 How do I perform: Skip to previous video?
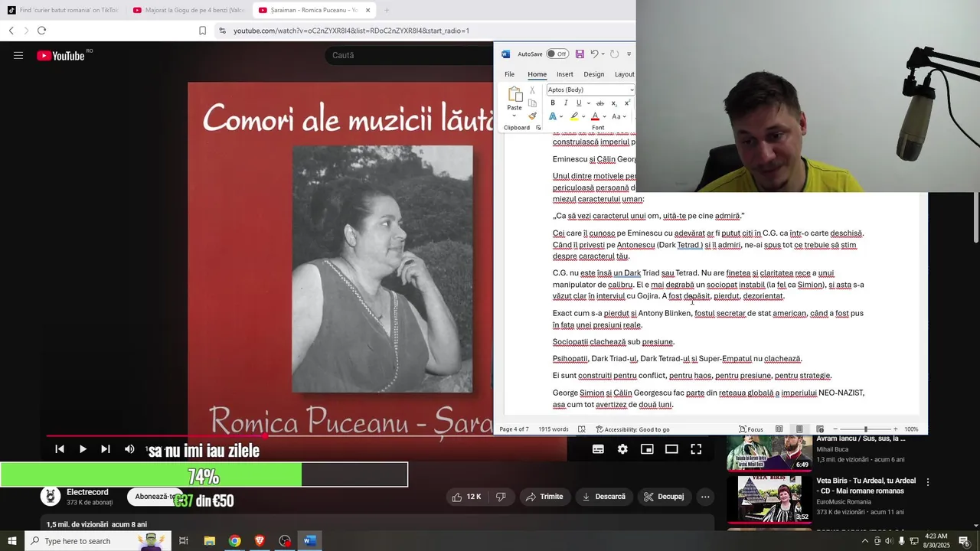60,449
